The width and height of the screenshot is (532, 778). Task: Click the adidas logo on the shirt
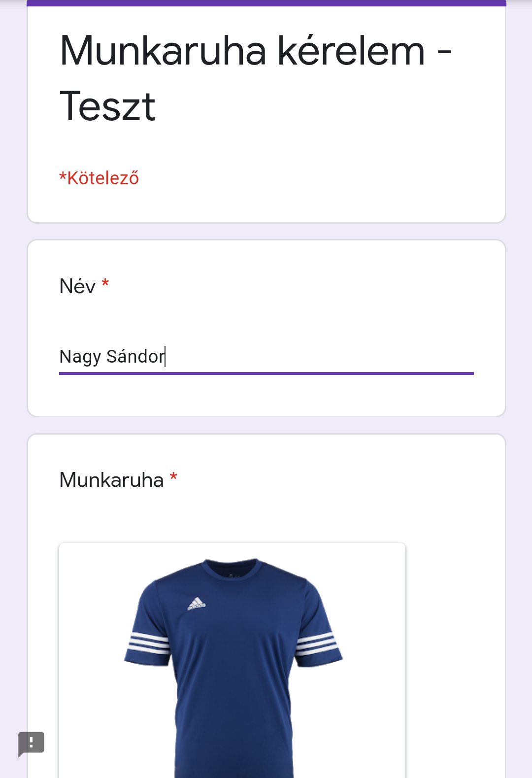click(x=196, y=604)
